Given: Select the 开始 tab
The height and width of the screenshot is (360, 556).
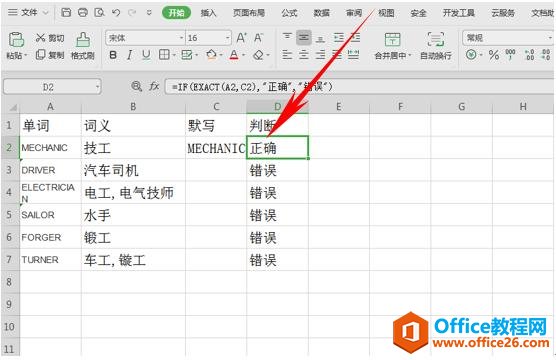Looking at the screenshot, I should point(176,13).
